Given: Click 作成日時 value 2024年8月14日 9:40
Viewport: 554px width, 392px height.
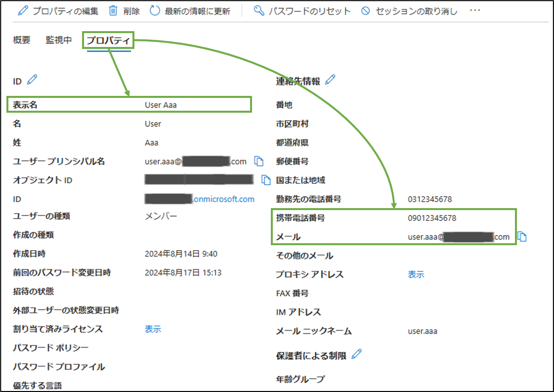Looking at the screenshot, I should click(181, 254).
